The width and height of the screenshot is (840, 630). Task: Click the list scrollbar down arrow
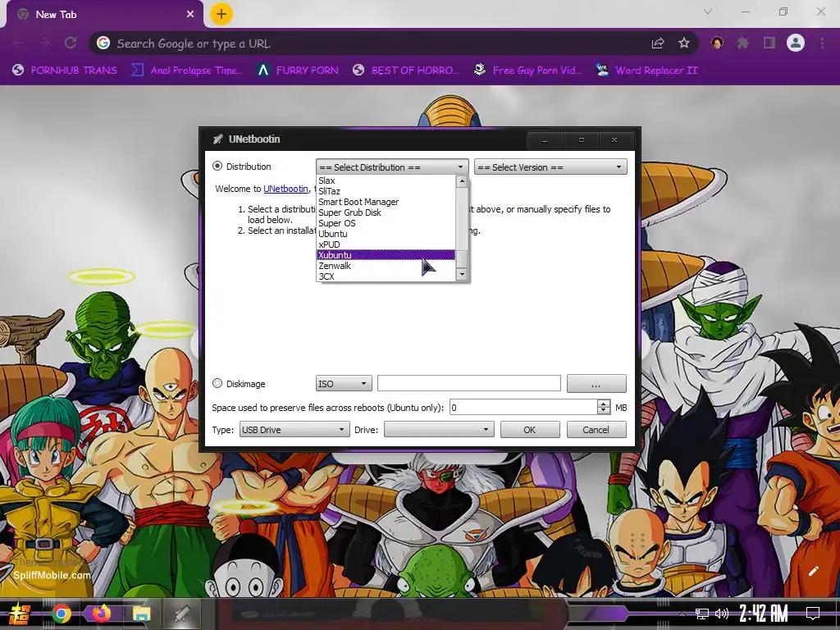point(462,275)
